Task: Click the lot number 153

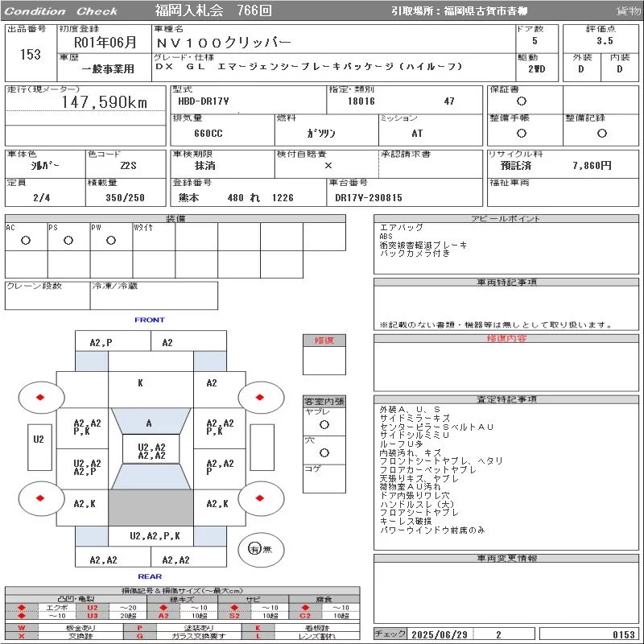Action: pyautogui.click(x=31, y=54)
